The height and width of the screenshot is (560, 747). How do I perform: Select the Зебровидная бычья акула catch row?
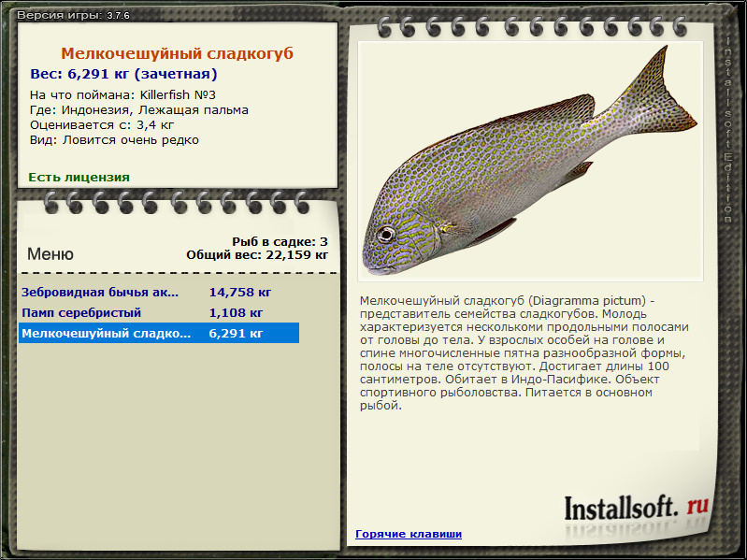click(x=159, y=292)
